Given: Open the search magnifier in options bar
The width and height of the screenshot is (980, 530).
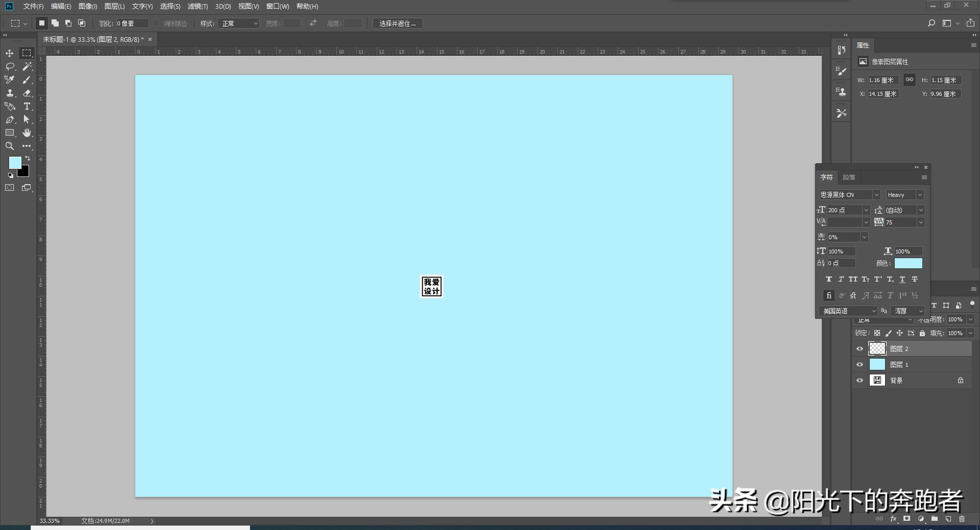Looking at the screenshot, I should point(932,23).
